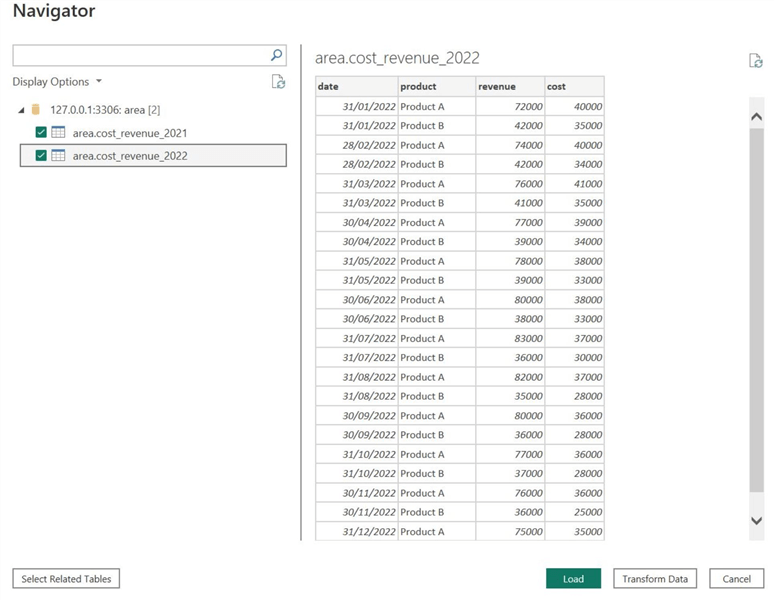Uncheck the area.cost_revenue_2021 checkbox
The width and height of the screenshot is (774, 600).
tap(41, 132)
